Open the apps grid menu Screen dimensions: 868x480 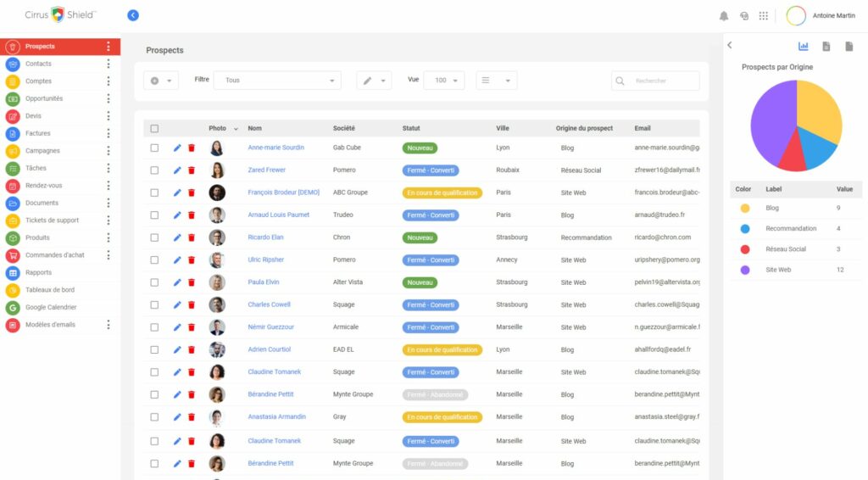(x=764, y=16)
